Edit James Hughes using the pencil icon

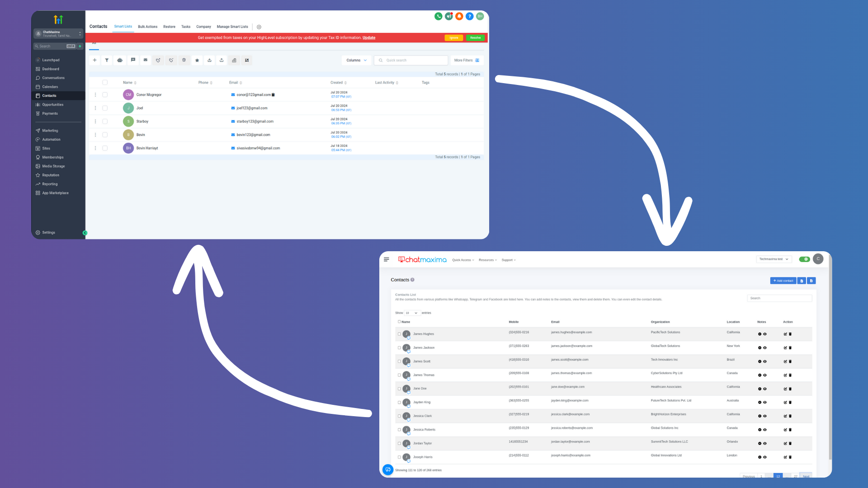click(785, 334)
